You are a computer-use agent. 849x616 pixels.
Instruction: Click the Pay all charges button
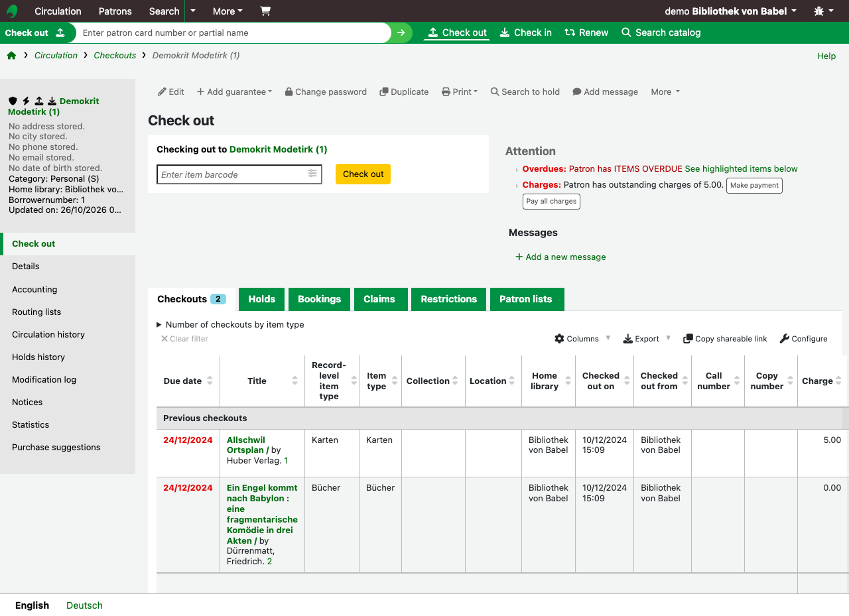point(551,202)
